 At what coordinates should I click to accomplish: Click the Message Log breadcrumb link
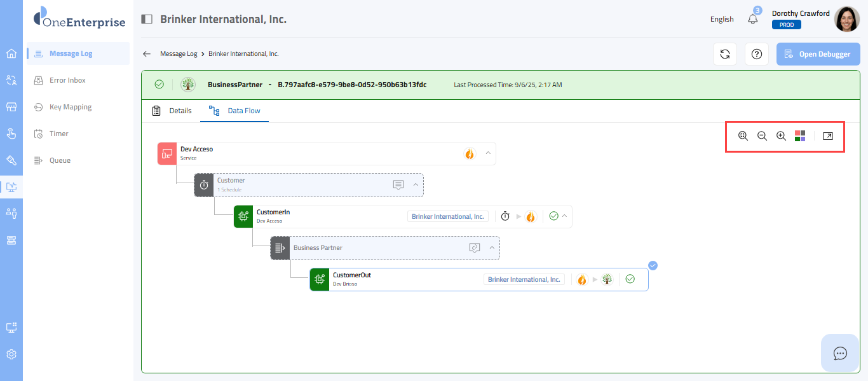pyautogui.click(x=178, y=54)
